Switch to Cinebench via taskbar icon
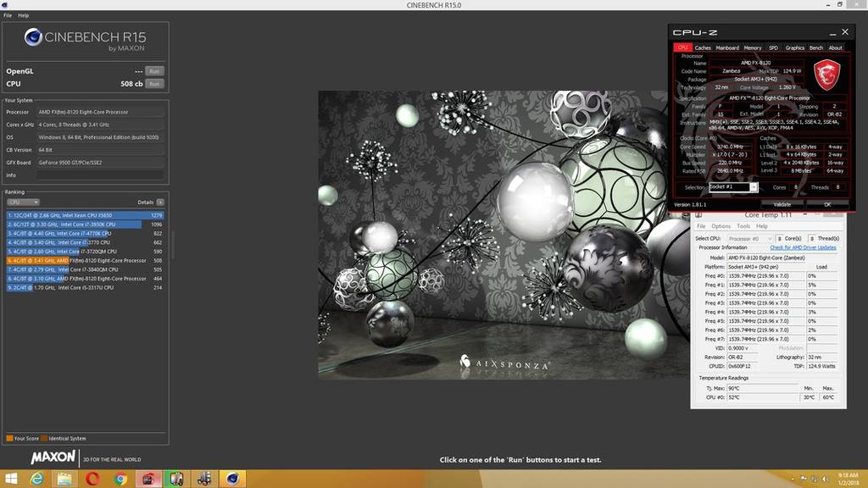The height and width of the screenshot is (488, 868). pyautogui.click(x=231, y=479)
